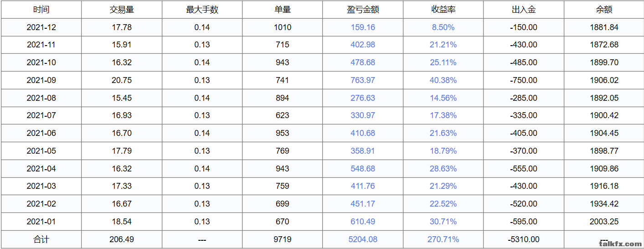Click the 28.63% return rate link

(x=443, y=169)
